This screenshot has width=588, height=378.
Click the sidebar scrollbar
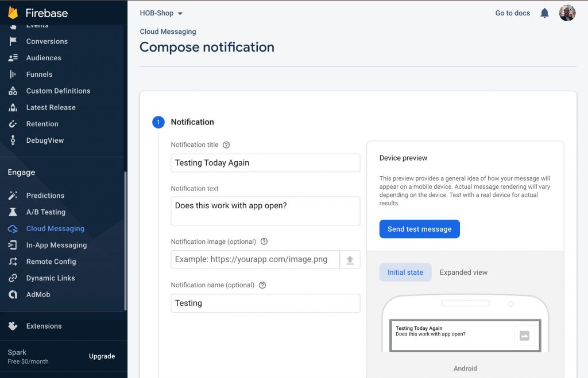pyautogui.click(x=125, y=240)
